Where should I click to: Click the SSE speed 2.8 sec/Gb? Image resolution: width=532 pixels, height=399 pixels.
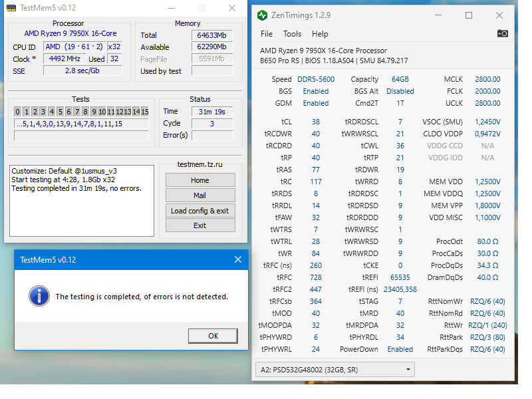[x=82, y=70]
